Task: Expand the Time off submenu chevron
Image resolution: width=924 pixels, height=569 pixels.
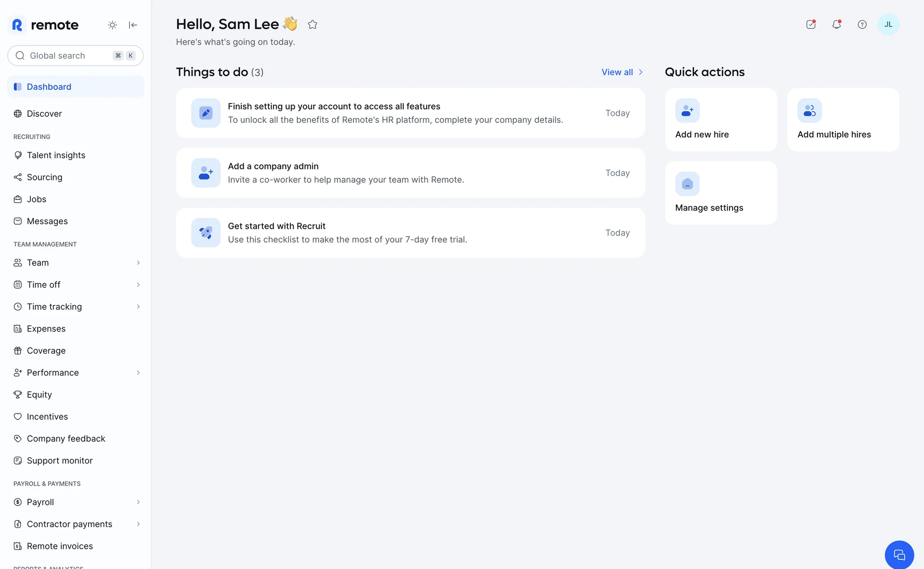Action: coord(138,285)
